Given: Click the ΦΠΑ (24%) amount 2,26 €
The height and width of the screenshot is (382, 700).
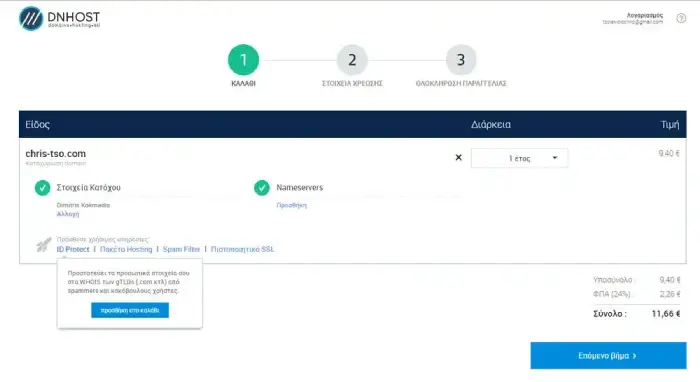Looking at the screenshot, I should (670, 294).
